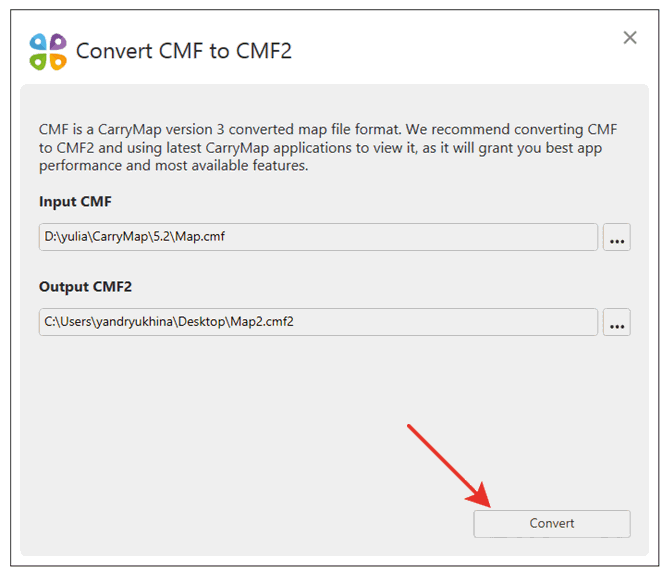
Task: Click the green petal of CarryMap logo
Action: pos(39,61)
